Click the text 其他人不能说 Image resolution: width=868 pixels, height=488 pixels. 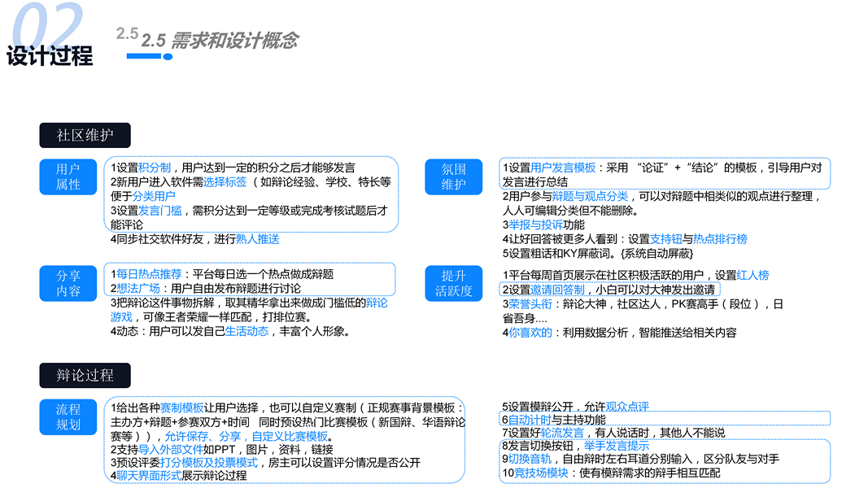point(692,433)
